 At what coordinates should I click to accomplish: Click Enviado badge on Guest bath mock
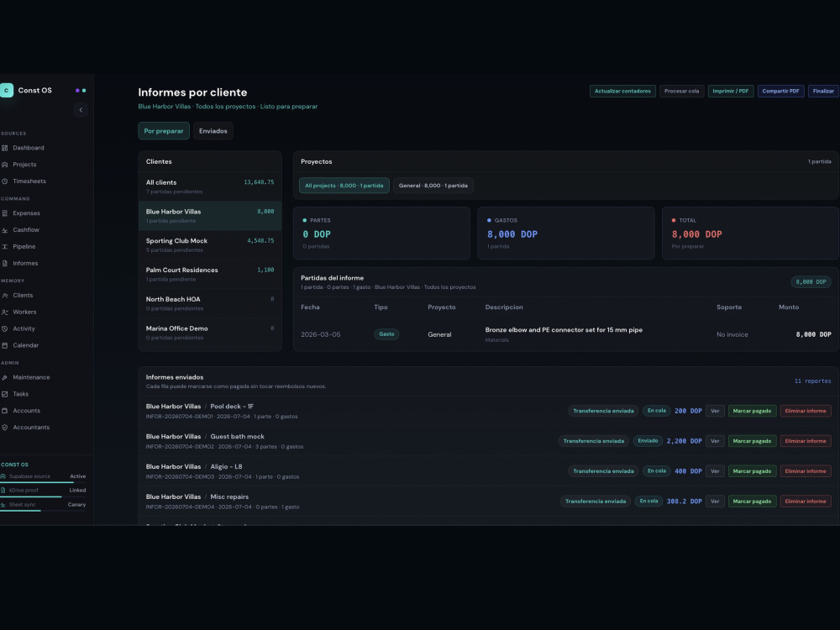click(647, 441)
